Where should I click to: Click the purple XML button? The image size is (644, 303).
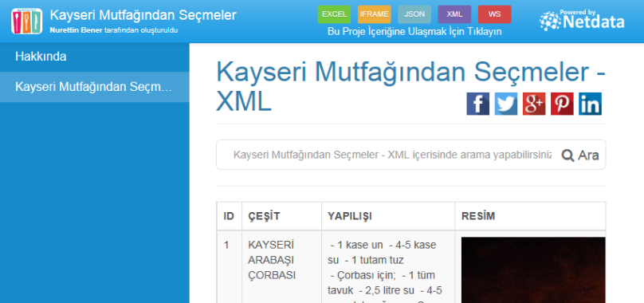[x=454, y=14]
